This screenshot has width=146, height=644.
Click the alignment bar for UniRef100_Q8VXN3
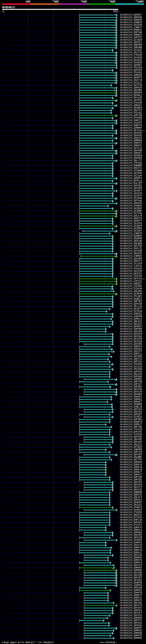tap(99, 344)
